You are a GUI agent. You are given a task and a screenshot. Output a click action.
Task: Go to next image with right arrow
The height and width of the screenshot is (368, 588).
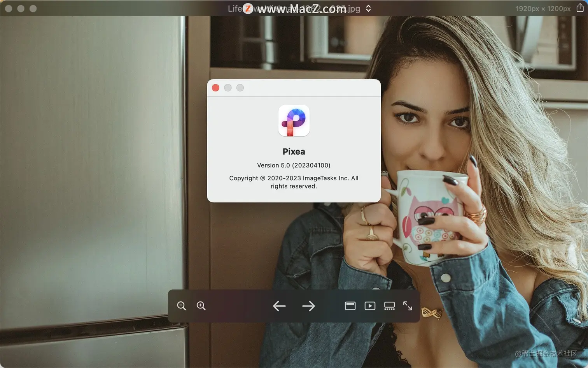pyautogui.click(x=308, y=306)
